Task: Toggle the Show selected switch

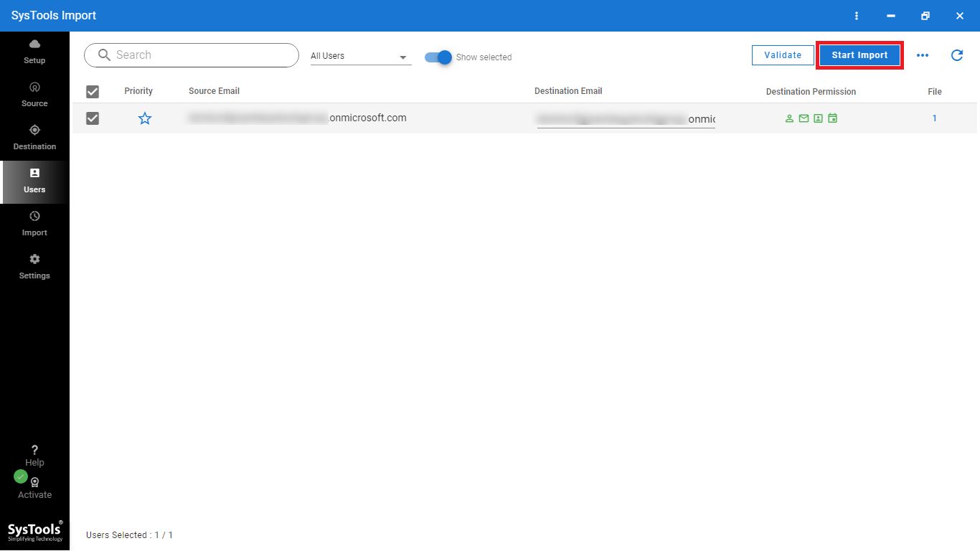Action: [438, 57]
